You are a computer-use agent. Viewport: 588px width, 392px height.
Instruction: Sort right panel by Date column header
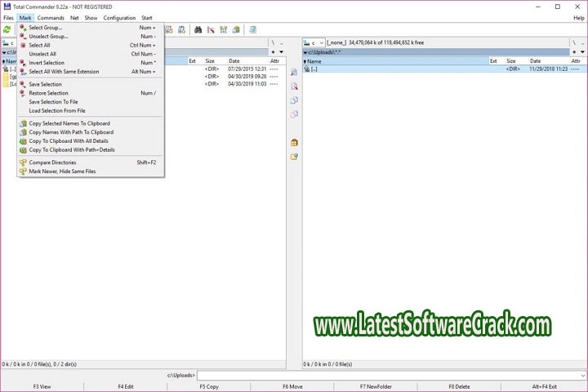(x=535, y=61)
